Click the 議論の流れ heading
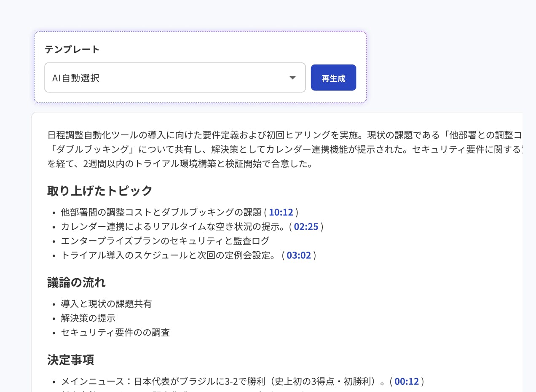 click(x=76, y=282)
